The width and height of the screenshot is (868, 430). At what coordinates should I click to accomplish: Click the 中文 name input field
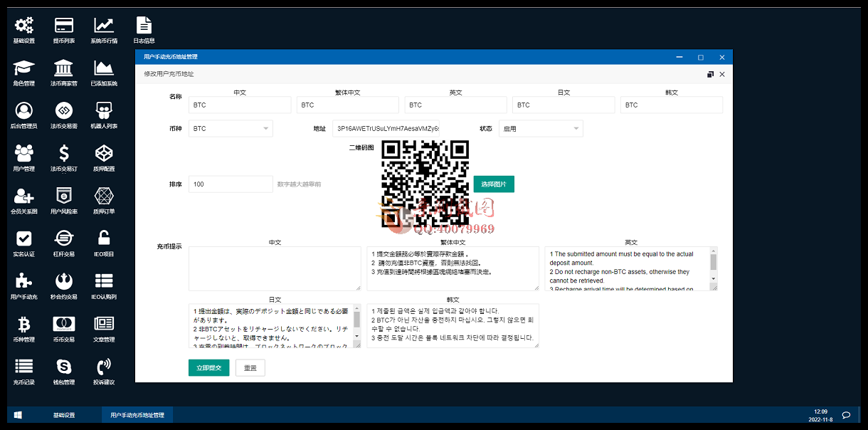click(x=240, y=105)
